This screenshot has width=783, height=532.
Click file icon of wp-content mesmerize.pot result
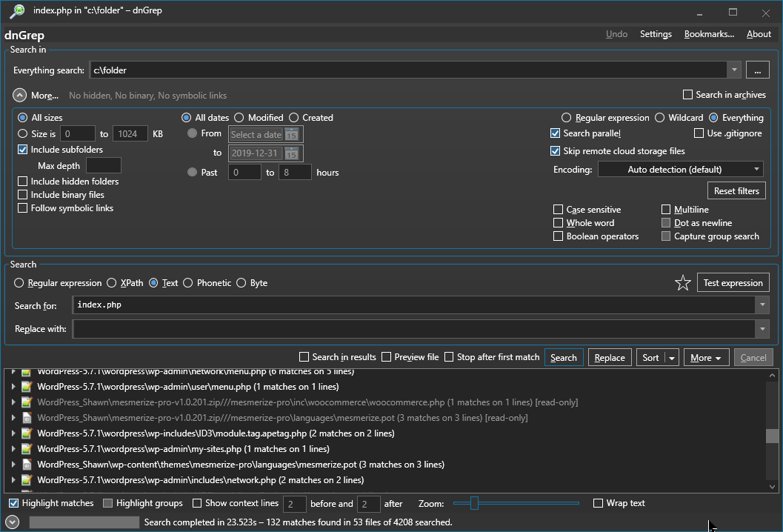[27, 465]
